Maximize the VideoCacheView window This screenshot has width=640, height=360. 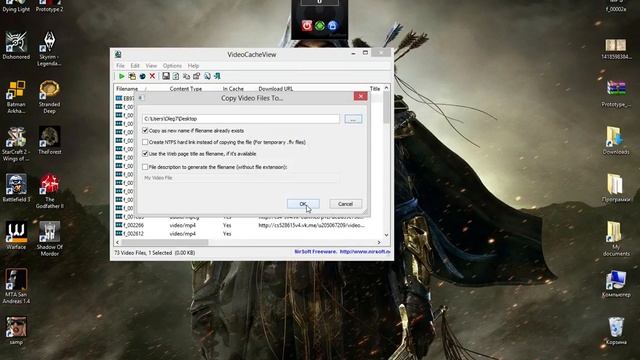[365, 53]
